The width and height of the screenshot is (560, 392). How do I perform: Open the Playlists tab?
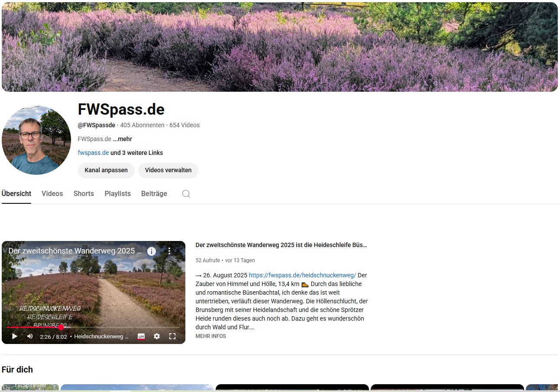[117, 194]
